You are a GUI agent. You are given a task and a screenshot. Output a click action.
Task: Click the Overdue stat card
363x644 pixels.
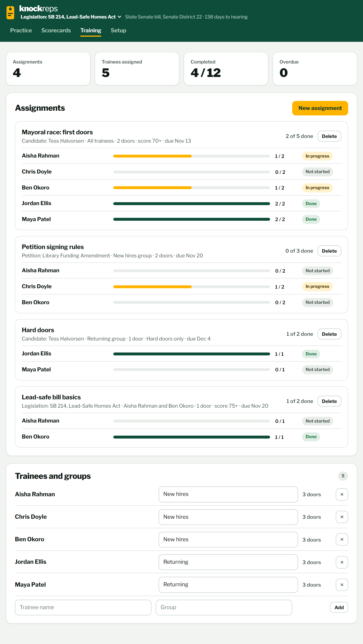click(315, 68)
